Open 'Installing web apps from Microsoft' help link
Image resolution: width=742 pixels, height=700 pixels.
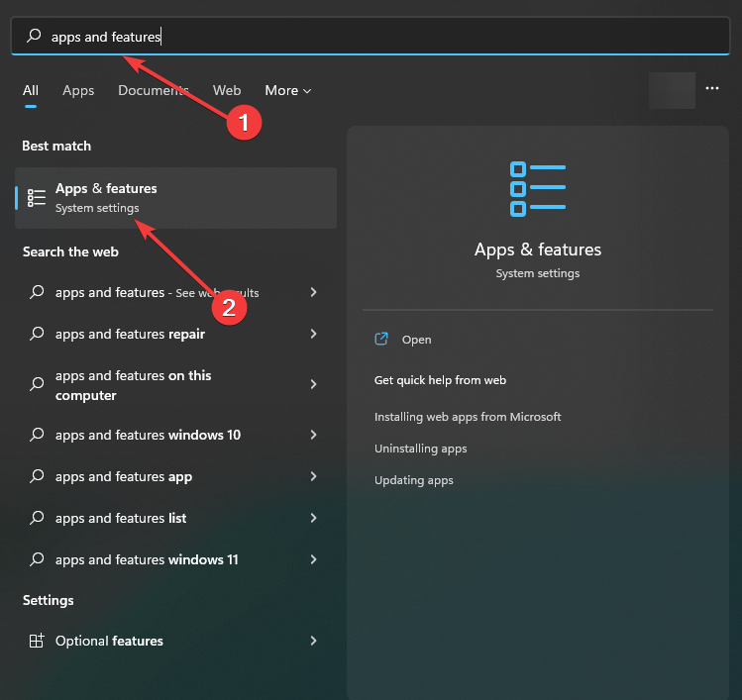(x=468, y=417)
